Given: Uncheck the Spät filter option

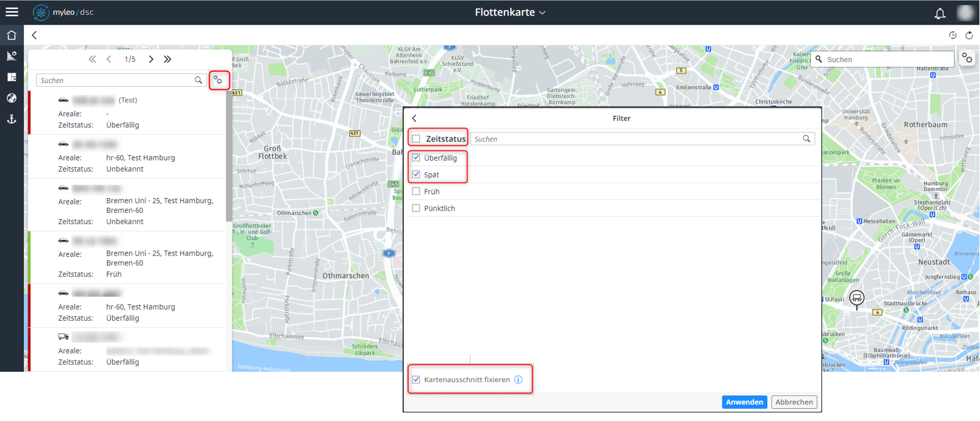Looking at the screenshot, I should coord(416,174).
